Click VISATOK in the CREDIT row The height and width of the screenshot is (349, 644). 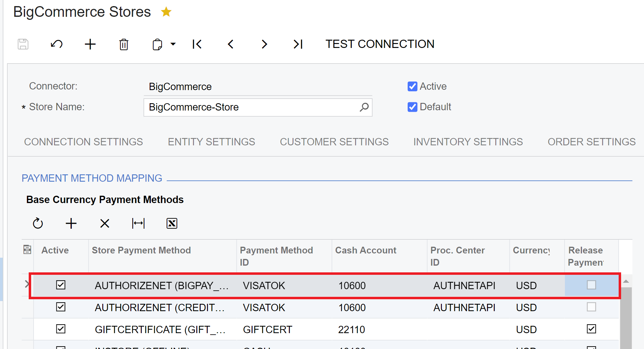point(264,307)
